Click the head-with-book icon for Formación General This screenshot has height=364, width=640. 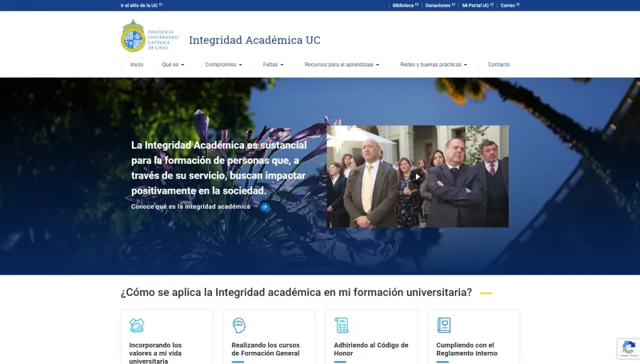(x=239, y=326)
